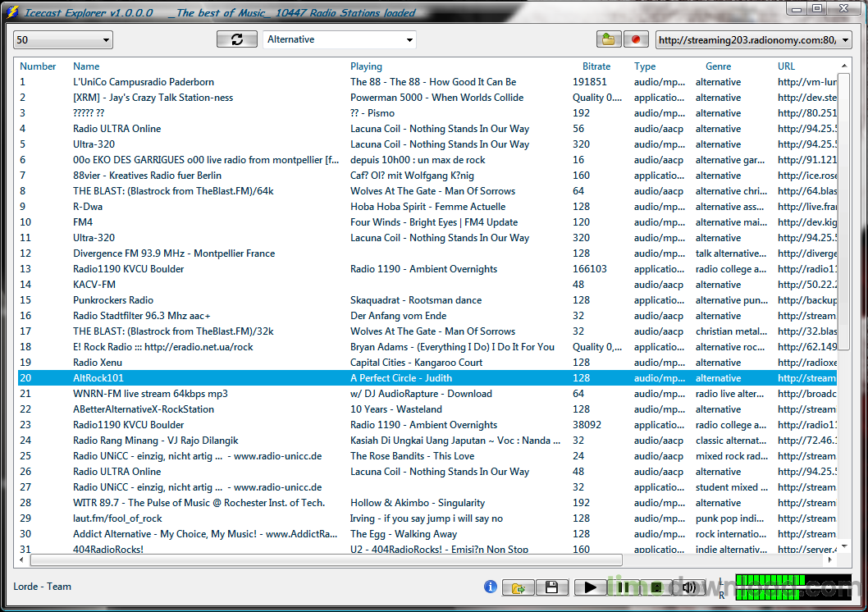Viewport: 868px width, 612px height.
Task: Click the Genre column header
Action: pos(718,66)
